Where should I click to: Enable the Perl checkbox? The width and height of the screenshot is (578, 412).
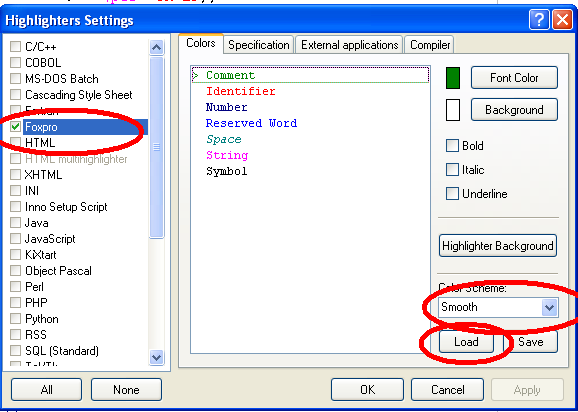(x=15, y=286)
